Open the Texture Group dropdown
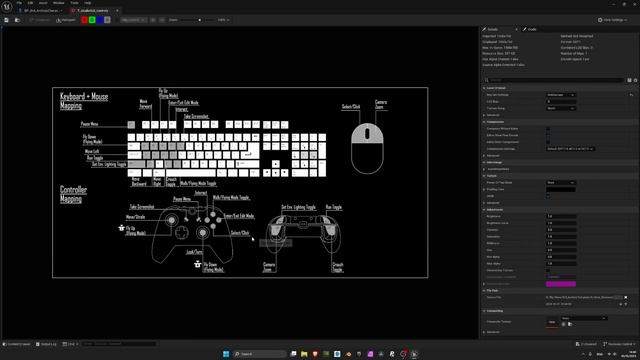Image resolution: width=640 pixels, height=360 pixels. 561,108
